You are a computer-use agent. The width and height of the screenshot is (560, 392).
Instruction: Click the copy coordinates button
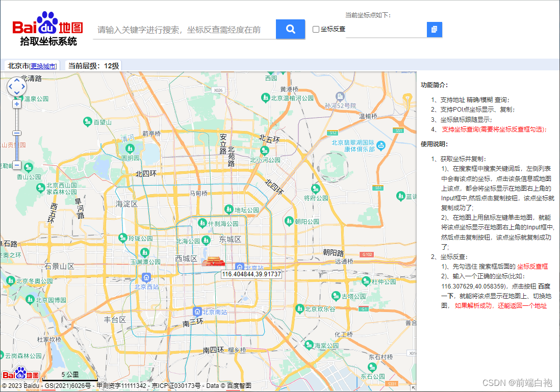coord(435,30)
